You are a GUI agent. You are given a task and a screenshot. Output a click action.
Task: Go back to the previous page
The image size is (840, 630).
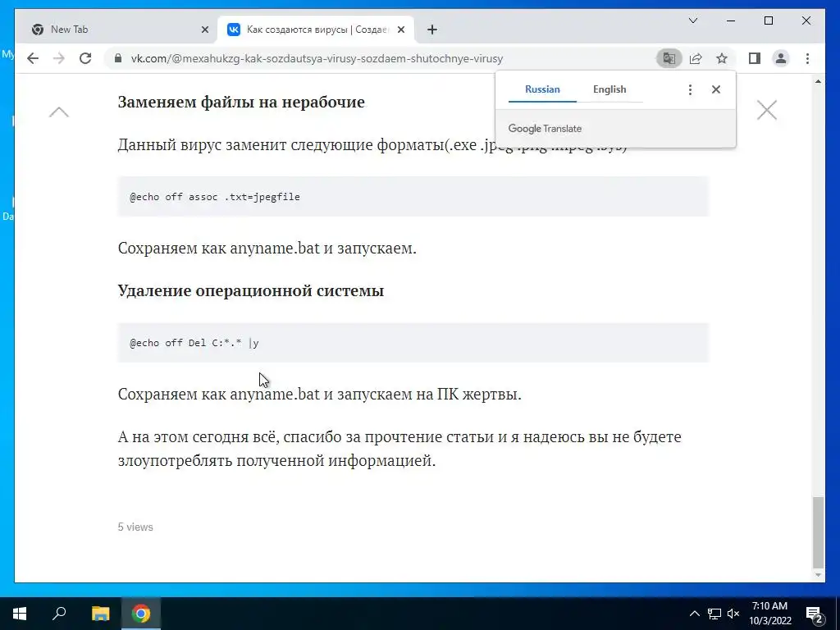point(33,58)
